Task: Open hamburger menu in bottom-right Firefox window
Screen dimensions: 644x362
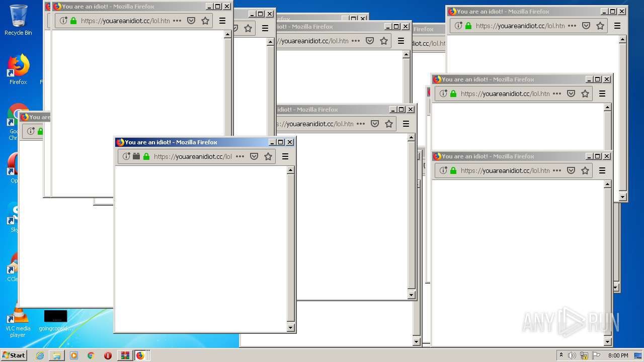Action: 602,170
